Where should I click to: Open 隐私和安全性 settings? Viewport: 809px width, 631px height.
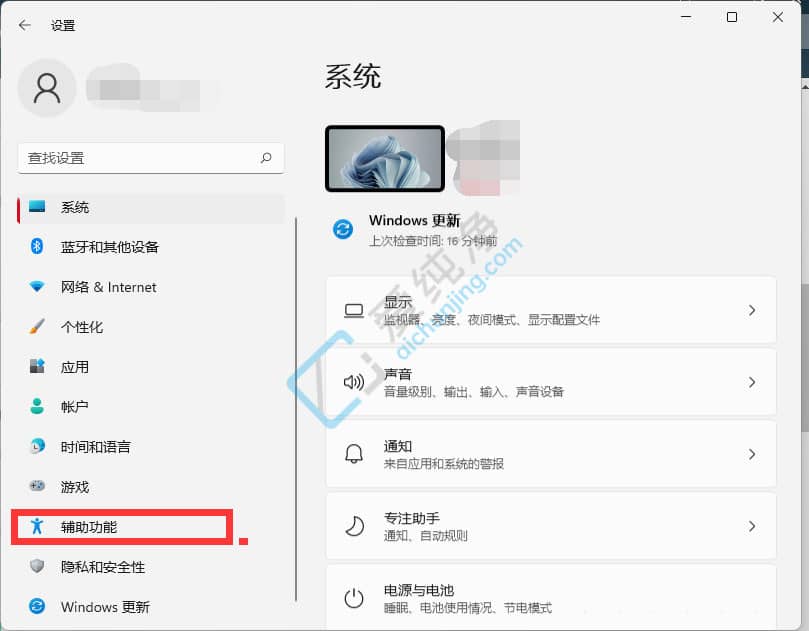click(151, 567)
